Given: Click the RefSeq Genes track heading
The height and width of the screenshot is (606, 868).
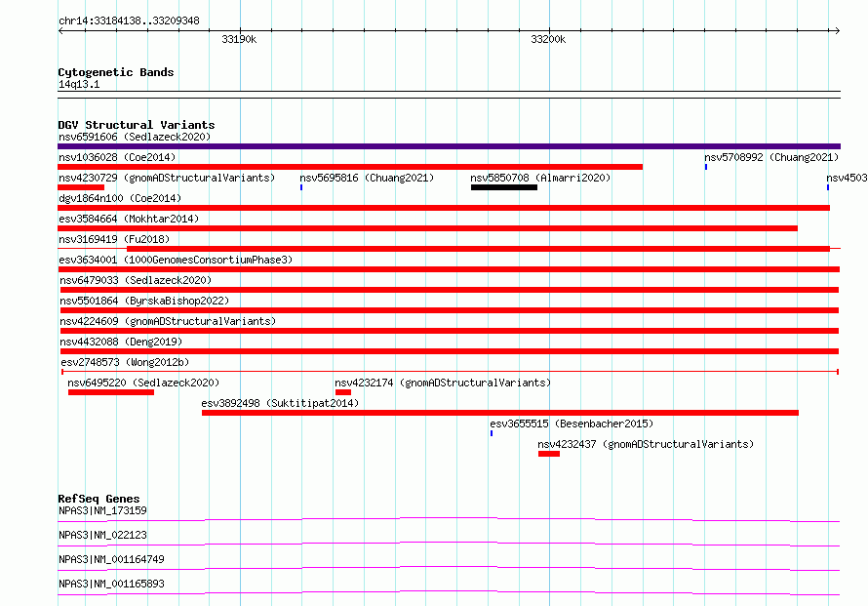Looking at the screenshot, I should (99, 499).
